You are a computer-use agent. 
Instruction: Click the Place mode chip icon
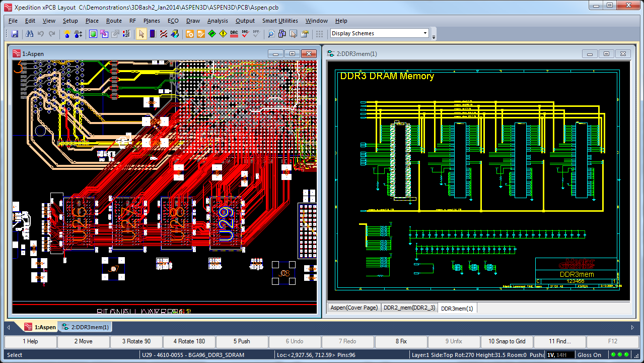click(x=152, y=34)
